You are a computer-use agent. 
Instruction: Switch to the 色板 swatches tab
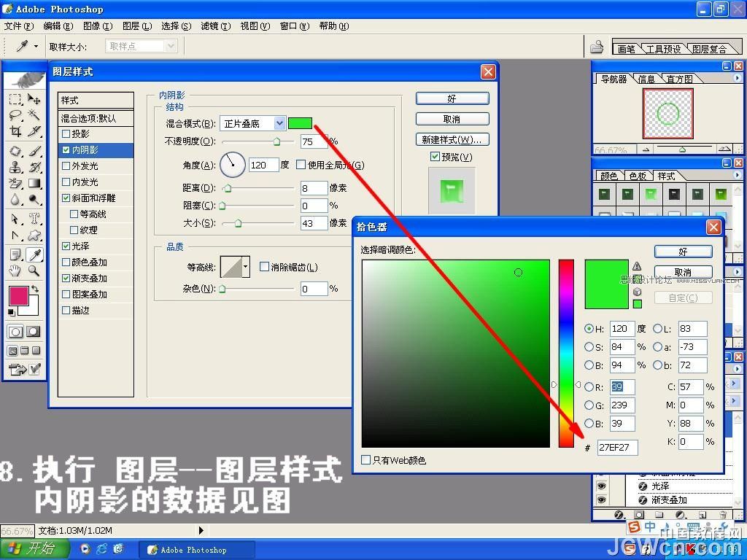[x=638, y=176]
